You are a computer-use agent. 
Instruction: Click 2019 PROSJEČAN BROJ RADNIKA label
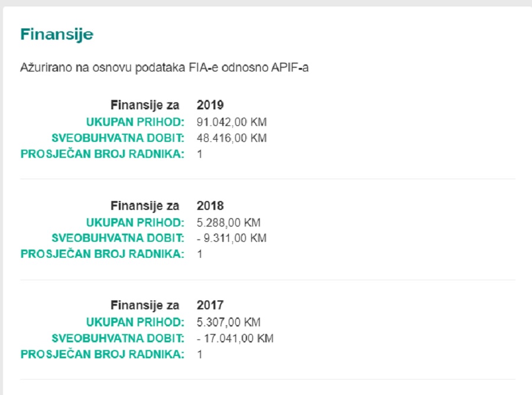click(x=102, y=154)
